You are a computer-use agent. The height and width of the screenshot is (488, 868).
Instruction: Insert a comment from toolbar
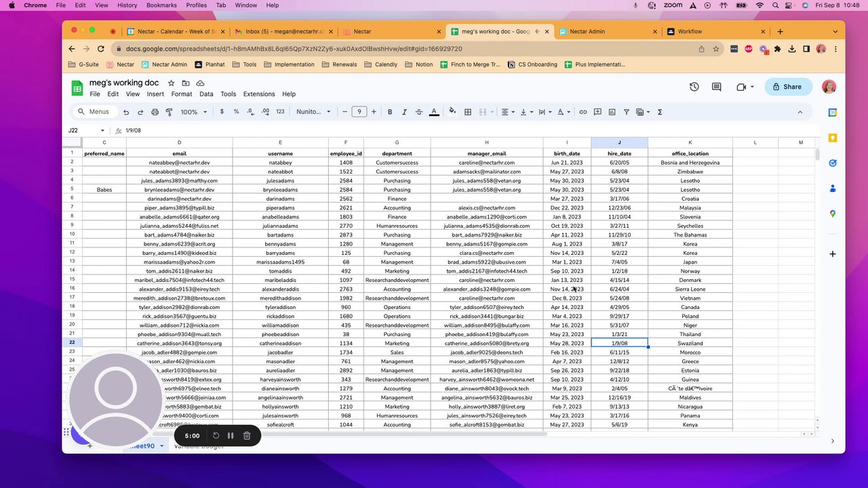(597, 112)
